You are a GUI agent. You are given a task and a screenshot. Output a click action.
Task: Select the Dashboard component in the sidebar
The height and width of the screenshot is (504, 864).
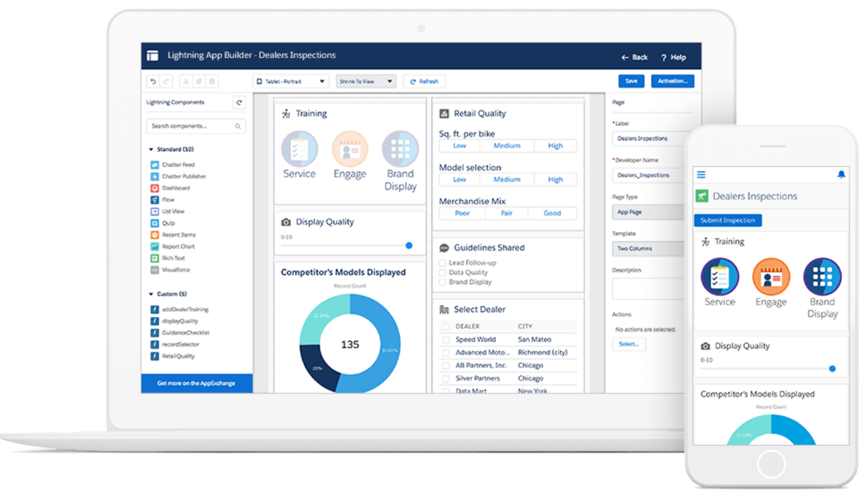pyautogui.click(x=175, y=188)
